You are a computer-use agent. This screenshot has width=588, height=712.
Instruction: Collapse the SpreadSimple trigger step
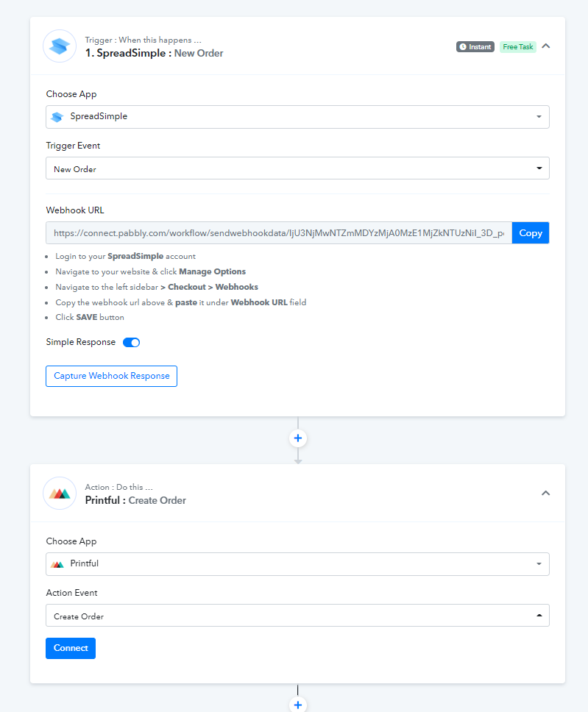[546, 46]
